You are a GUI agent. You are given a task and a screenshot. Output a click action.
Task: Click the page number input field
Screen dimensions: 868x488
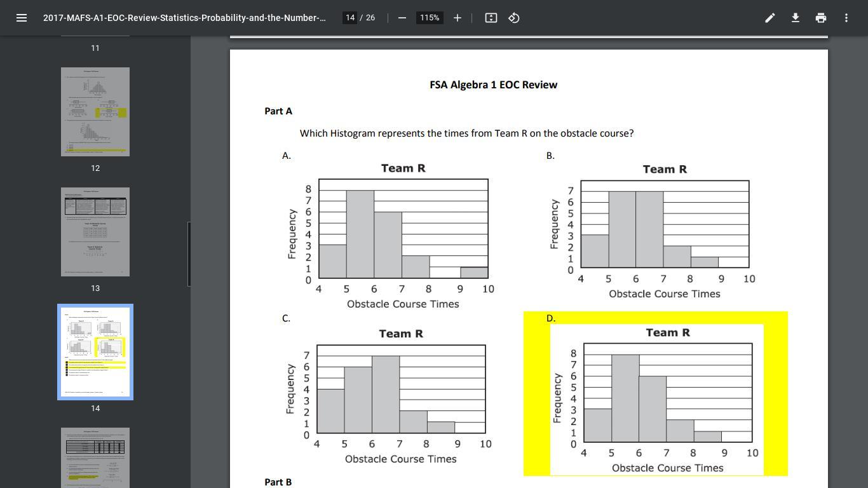pos(349,18)
